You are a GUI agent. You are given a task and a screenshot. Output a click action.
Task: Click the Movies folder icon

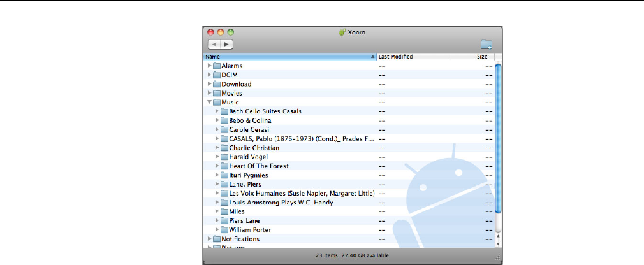[217, 93]
